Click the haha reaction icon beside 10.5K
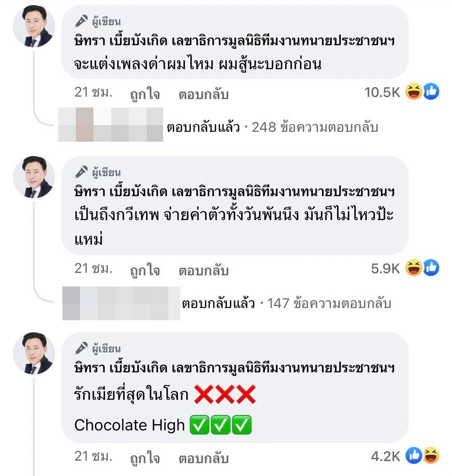This screenshot has height=476, width=452. click(414, 92)
